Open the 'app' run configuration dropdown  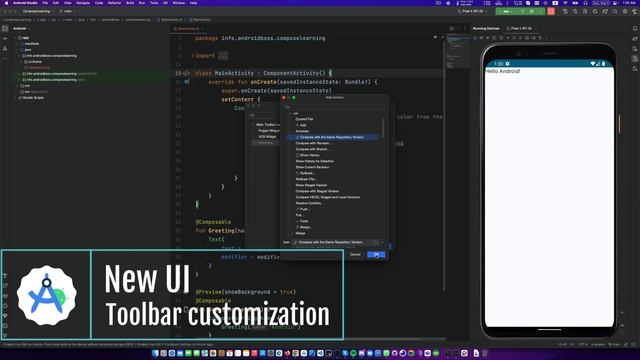coord(507,11)
